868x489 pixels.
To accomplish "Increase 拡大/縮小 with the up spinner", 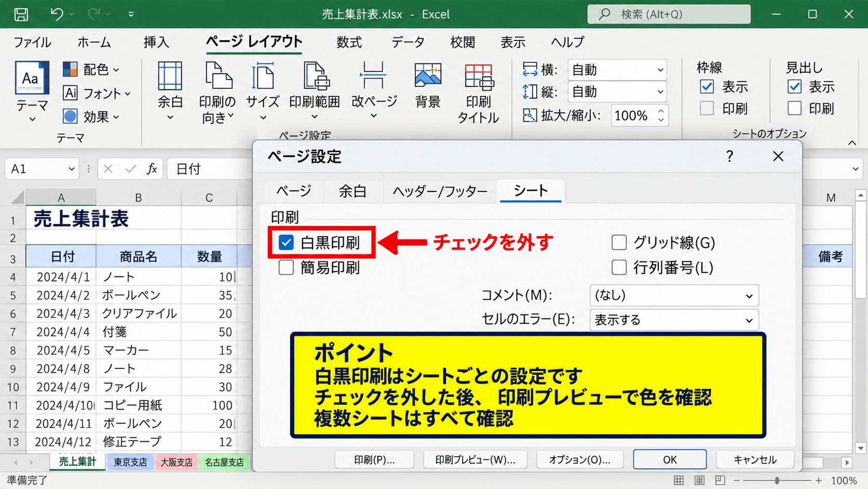I will pyautogui.click(x=661, y=111).
